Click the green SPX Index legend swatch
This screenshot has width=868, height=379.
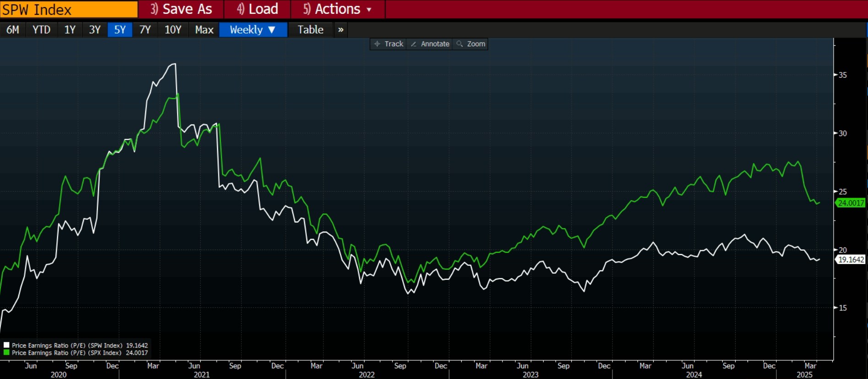[x=6, y=352]
